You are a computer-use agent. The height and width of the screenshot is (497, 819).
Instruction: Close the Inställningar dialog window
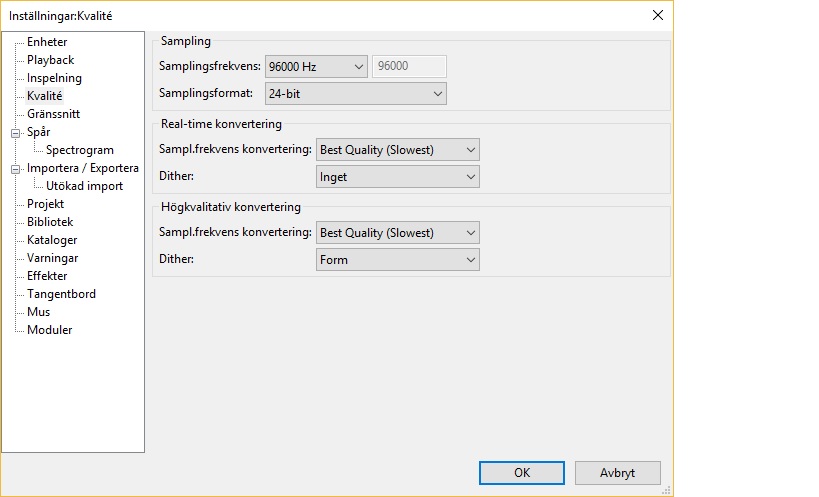click(657, 15)
